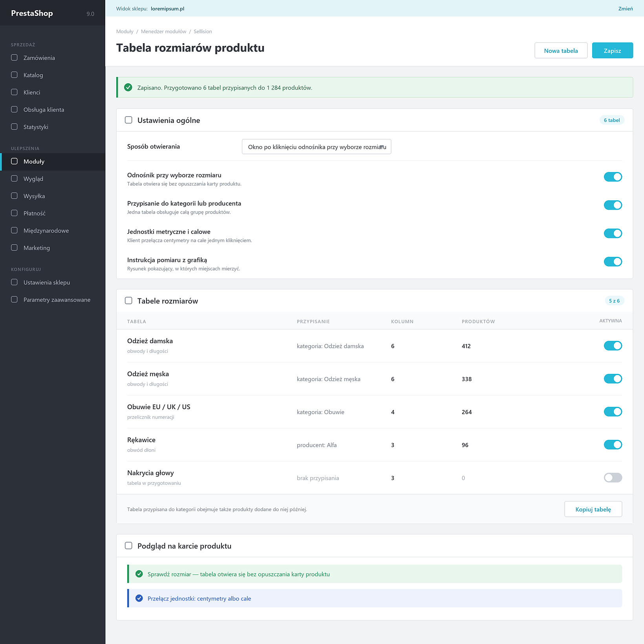The height and width of the screenshot is (644, 644).
Task: Click the TABELA column header
Action: (x=137, y=322)
